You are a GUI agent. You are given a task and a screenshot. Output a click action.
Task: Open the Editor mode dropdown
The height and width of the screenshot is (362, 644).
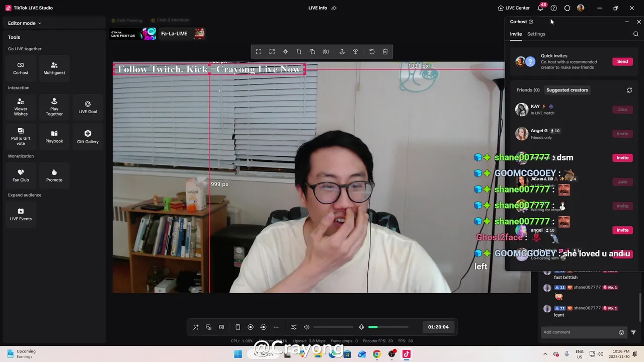(25, 23)
